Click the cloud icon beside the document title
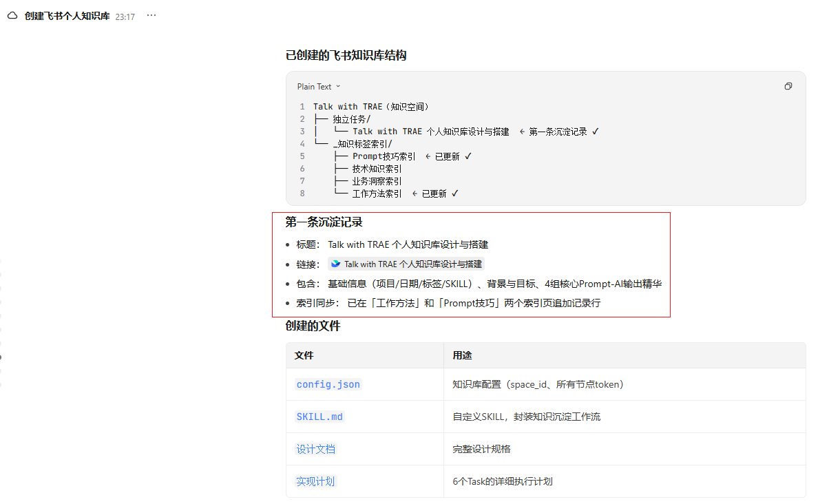This screenshot has height=504, width=818. point(12,16)
